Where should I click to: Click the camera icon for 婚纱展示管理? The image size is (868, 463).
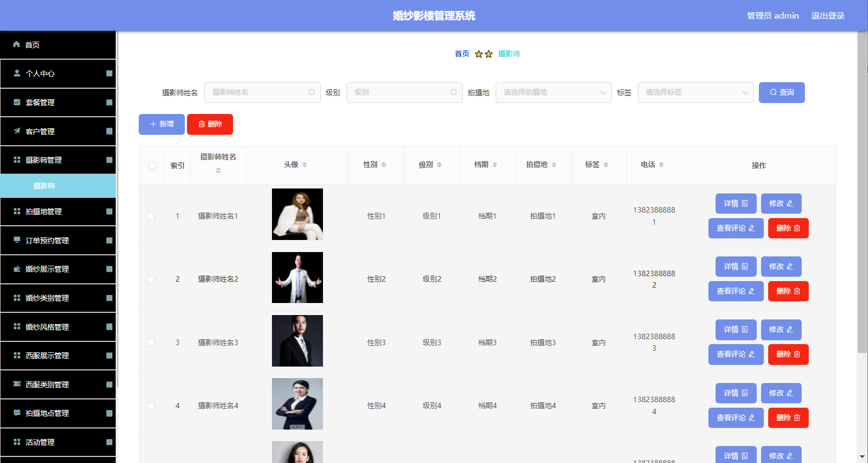(17, 268)
